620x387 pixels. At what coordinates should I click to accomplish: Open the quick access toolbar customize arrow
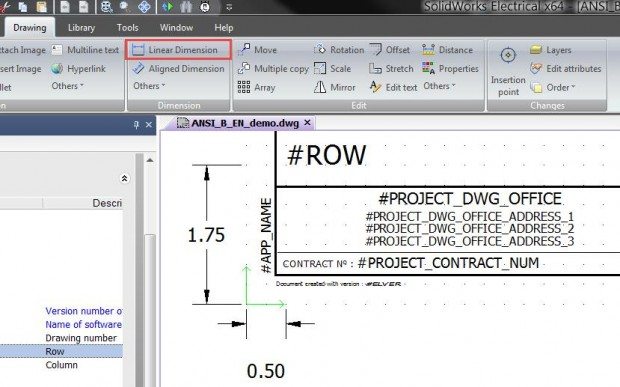coord(229,7)
